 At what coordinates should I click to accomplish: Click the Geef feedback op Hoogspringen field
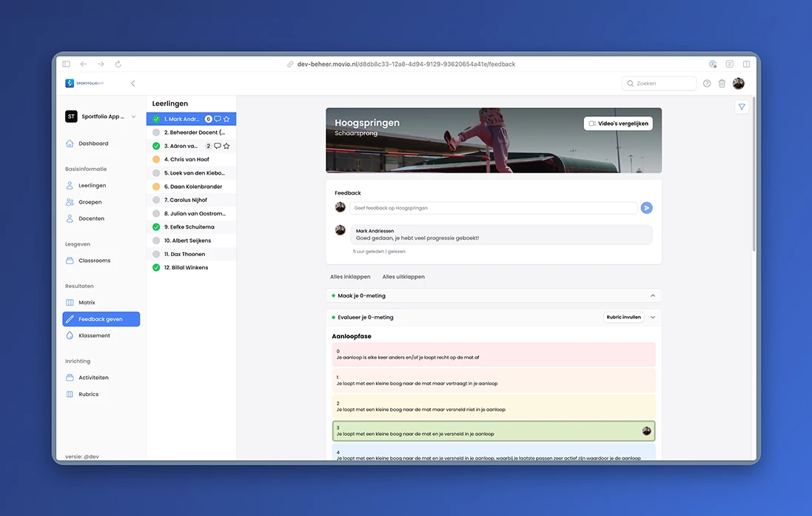[494, 208]
